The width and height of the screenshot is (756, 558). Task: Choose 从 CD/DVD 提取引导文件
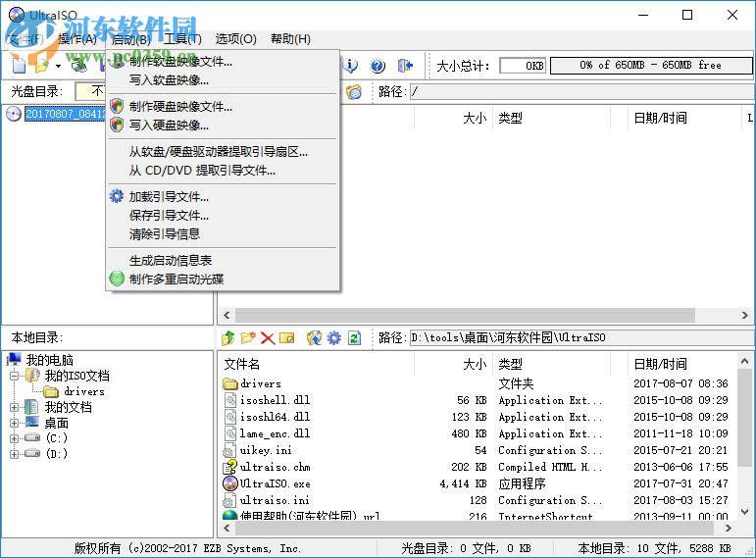point(223,171)
